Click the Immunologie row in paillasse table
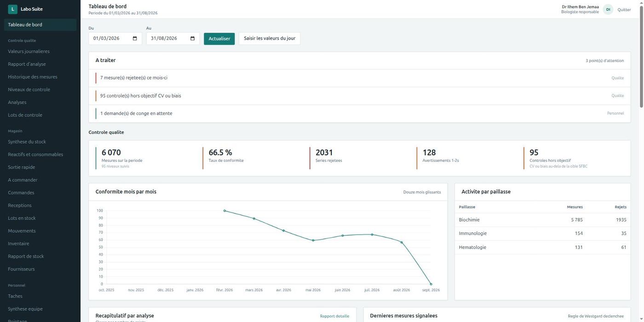The height and width of the screenshot is (322, 644). coord(543,234)
